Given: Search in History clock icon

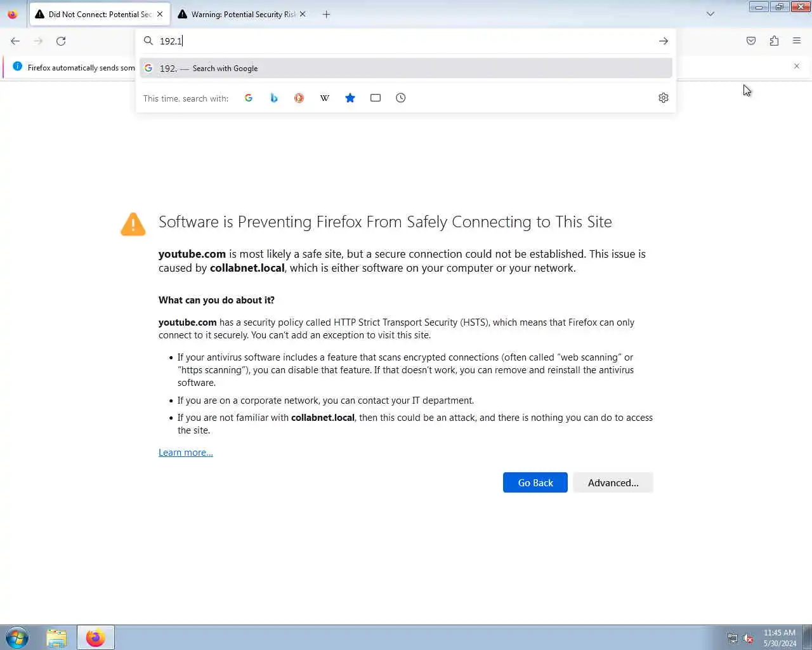Looking at the screenshot, I should point(401,98).
